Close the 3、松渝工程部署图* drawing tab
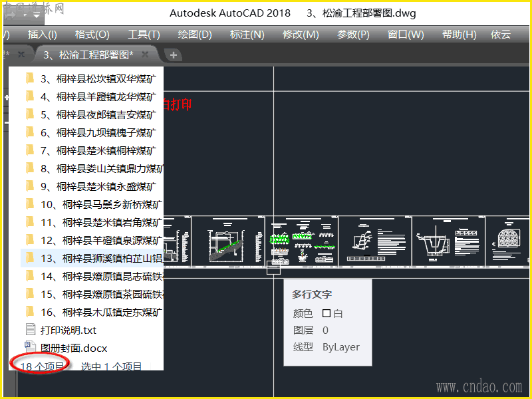 145,55
